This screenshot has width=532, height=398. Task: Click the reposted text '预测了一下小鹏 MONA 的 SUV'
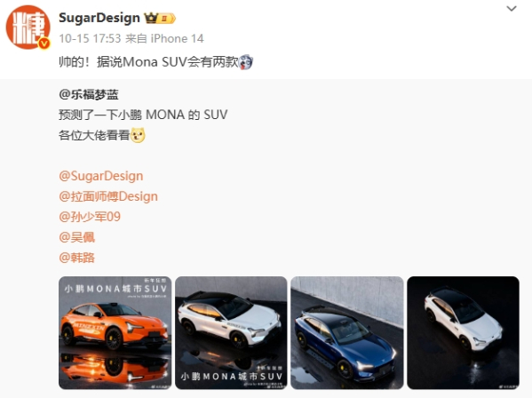[x=143, y=115]
